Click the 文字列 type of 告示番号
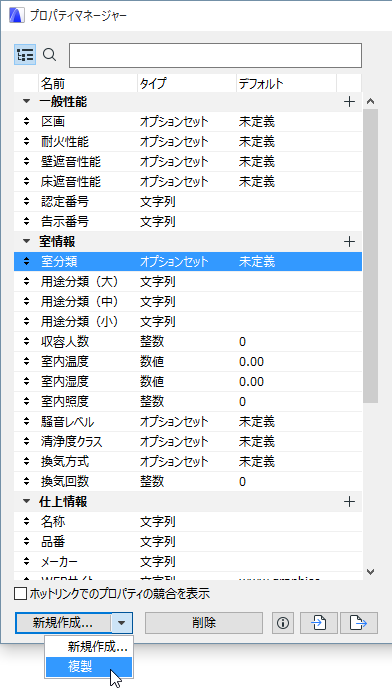Image resolution: width=392 pixels, height=692 pixels. click(x=158, y=222)
